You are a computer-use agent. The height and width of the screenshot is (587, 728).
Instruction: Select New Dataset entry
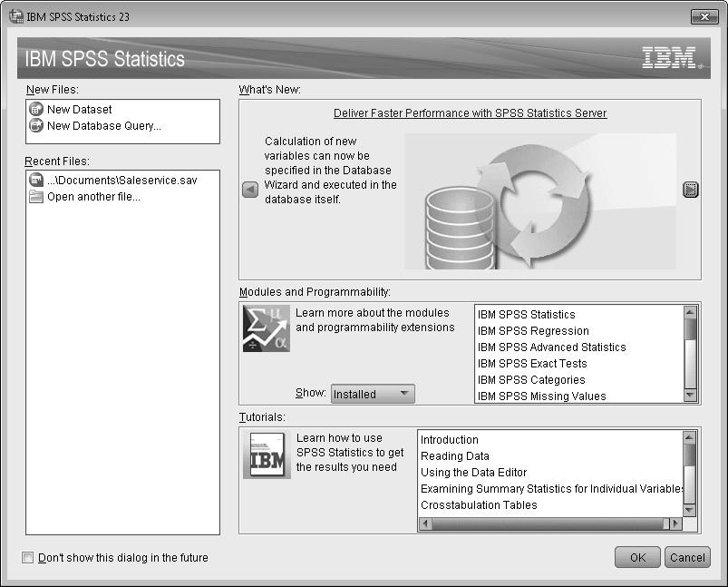80,109
